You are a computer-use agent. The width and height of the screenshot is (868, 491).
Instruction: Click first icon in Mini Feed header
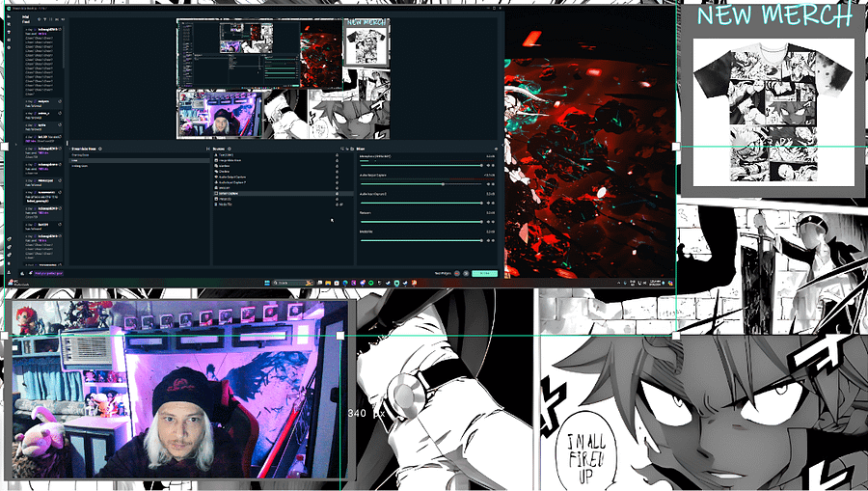click(x=40, y=19)
